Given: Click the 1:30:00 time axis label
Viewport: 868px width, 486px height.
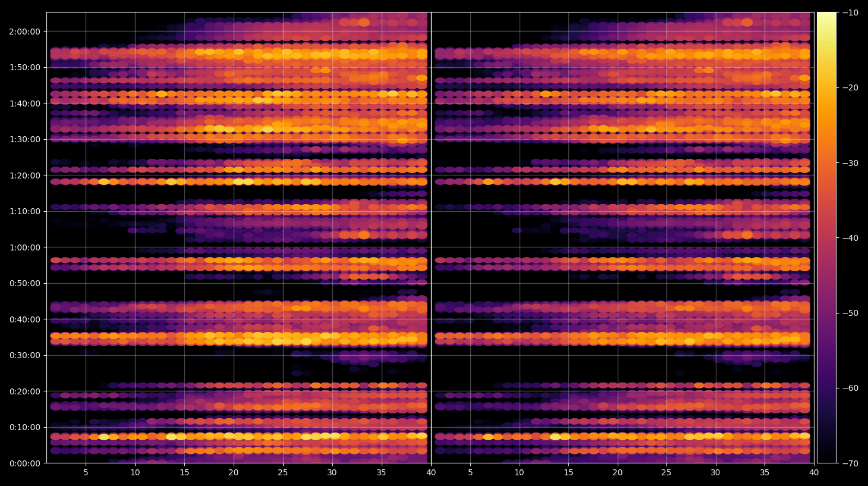Looking at the screenshot, I should (24, 139).
